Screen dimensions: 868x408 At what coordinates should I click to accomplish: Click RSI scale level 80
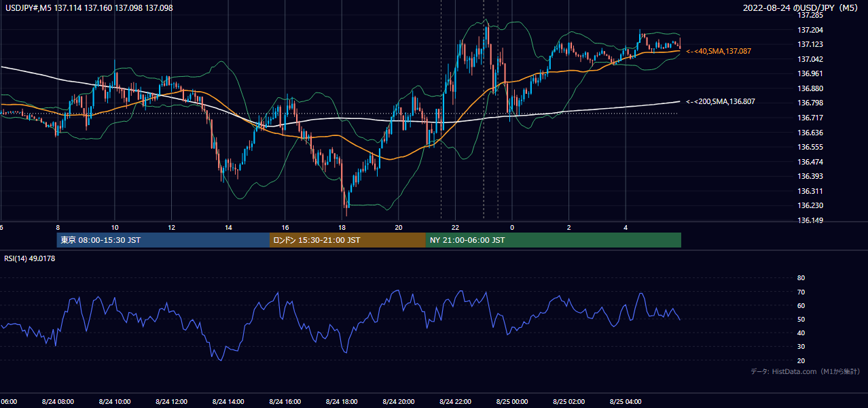[x=801, y=278]
